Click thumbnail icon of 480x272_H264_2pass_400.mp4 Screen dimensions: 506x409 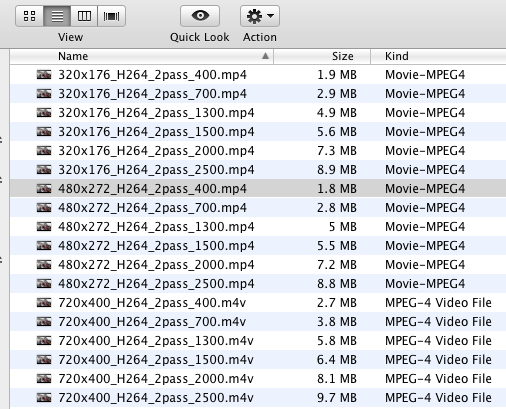(44, 188)
